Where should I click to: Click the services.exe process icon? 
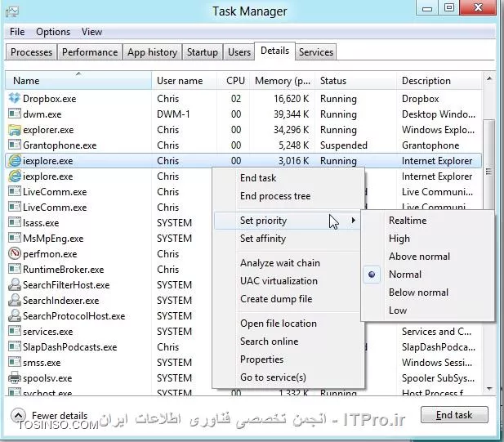pos(15,331)
